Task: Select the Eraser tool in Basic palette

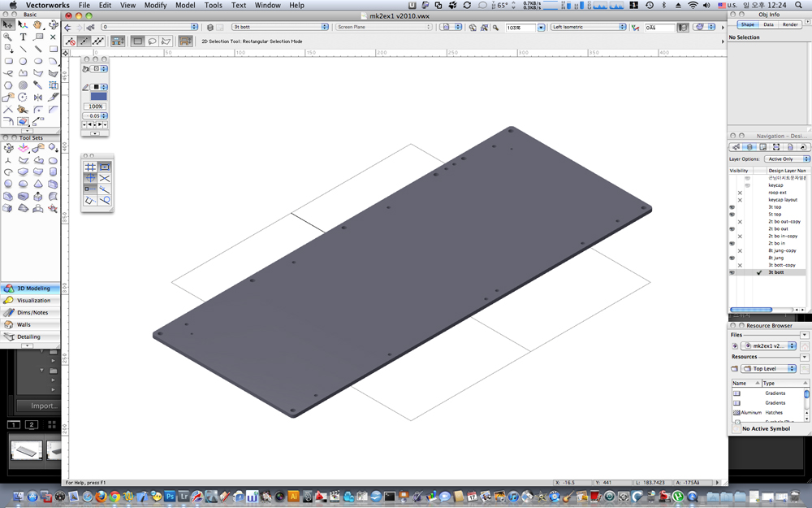Action: (23, 121)
